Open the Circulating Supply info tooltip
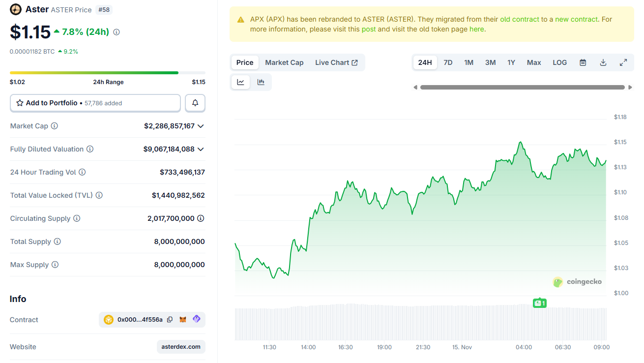Viewport: 644px width, 363px height. (78, 218)
